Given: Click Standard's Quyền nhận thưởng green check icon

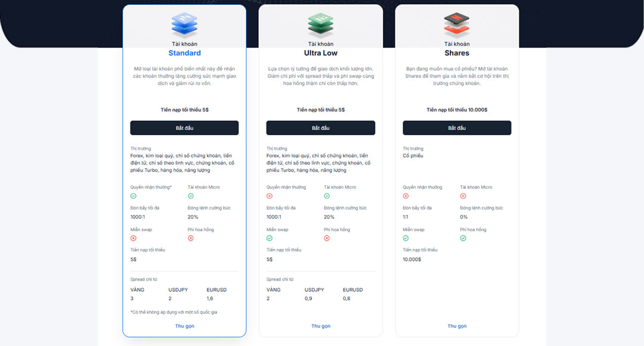Looking at the screenshot, I should tap(134, 196).
